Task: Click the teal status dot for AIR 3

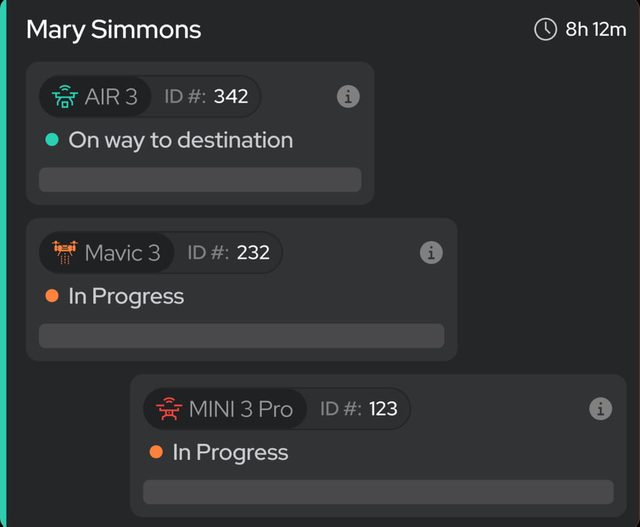Action: click(52, 140)
